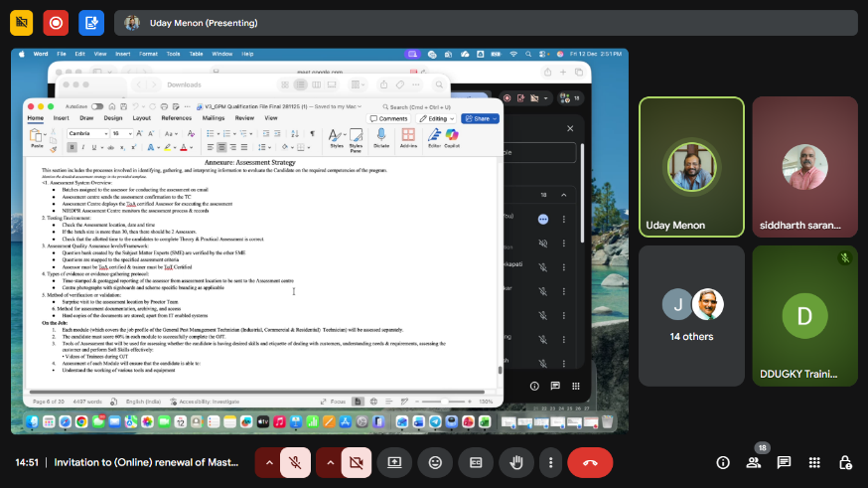This screenshot has width=868, height=488.
Task: Open meeting details info icon
Action: (723, 462)
